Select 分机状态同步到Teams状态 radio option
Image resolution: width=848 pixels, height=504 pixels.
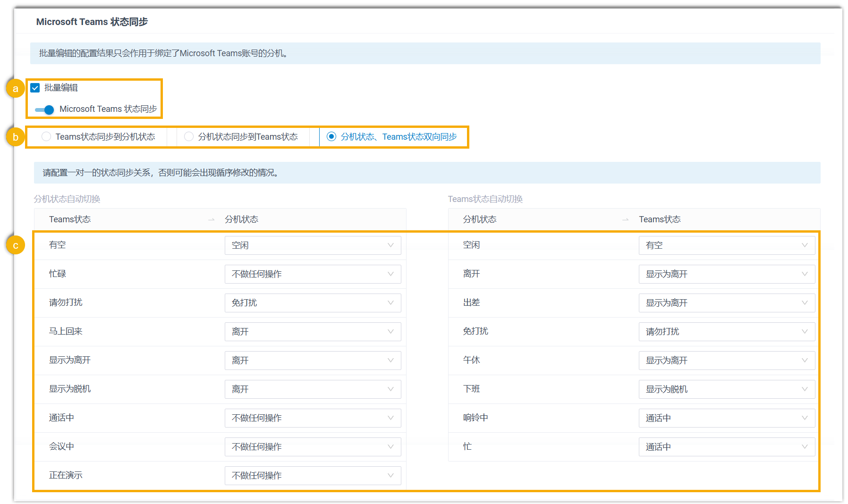(x=189, y=137)
